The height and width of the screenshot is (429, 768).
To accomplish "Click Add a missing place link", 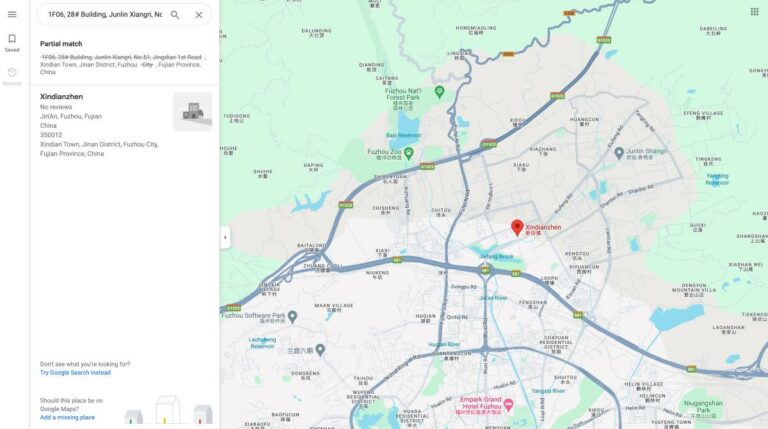I will [67, 417].
